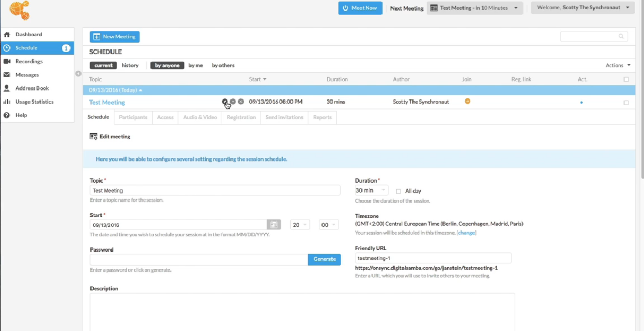Open the start hour 20 dropdown

(300, 225)
